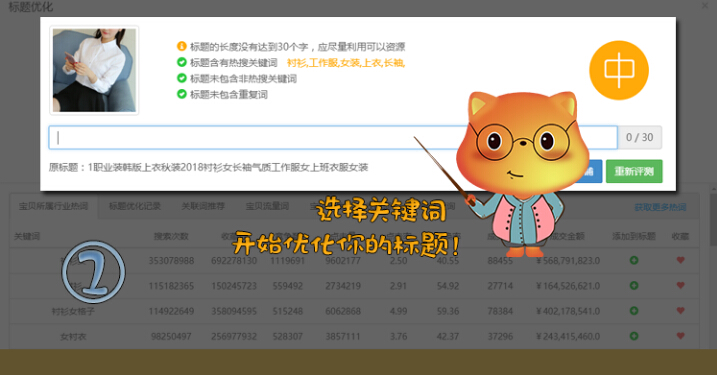This screenshot has height=375, width=717.
Task: Add keyword 衬衫女格子 to the title
Action: click(634, 311)
